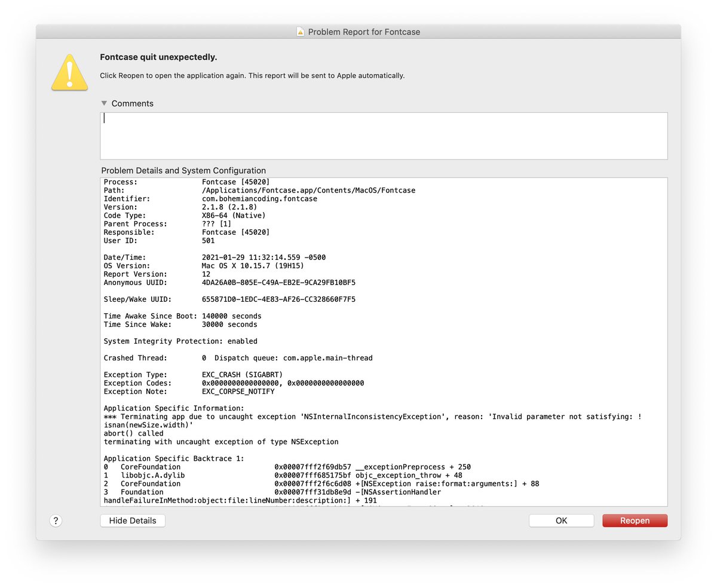717x588 pixels.
Task: Open help with the question mark button
Action: (56, 520)
